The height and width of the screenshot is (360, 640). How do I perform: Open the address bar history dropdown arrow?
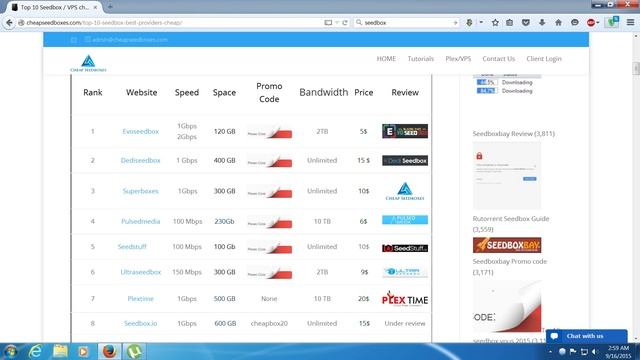337,22
